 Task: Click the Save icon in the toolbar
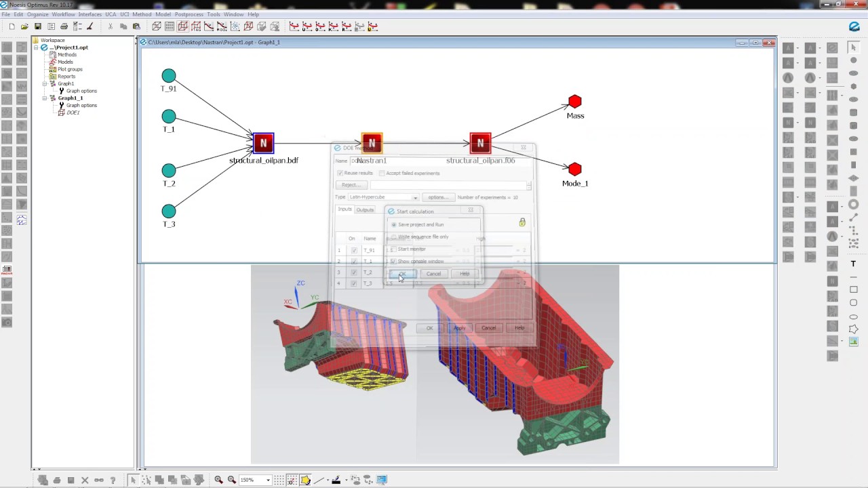38,26
